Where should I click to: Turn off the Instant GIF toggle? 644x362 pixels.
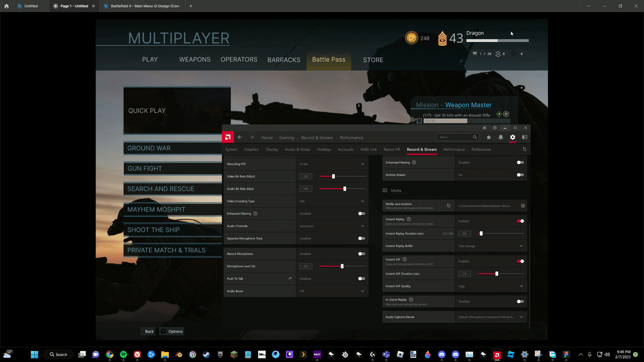pos(521,261)
